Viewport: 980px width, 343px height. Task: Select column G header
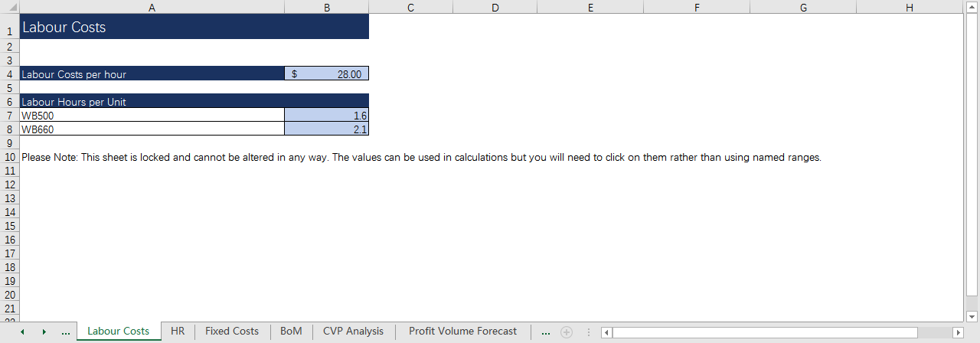[x=803, y=7]
